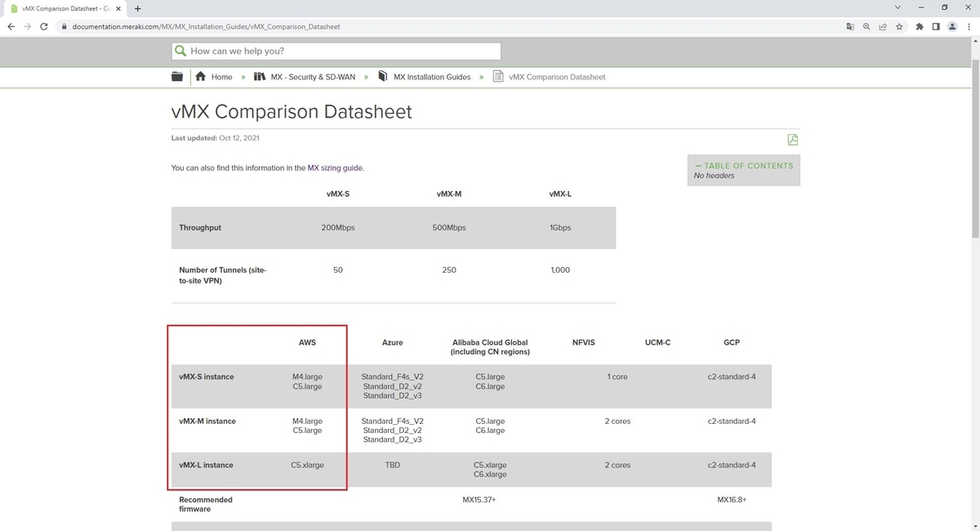
Task: Share this page via share icon
Action: coord(883,26)
